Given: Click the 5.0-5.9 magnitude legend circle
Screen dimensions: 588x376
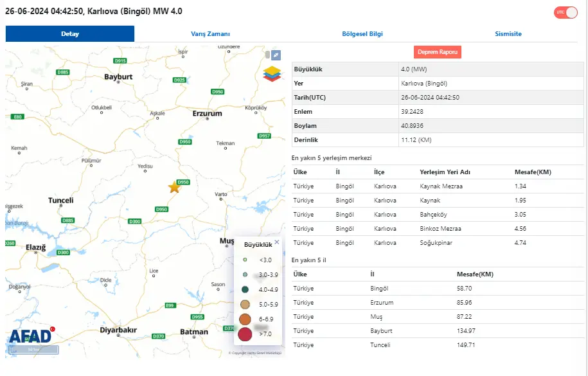Looking at the screenshot, I should coord(245,304).
